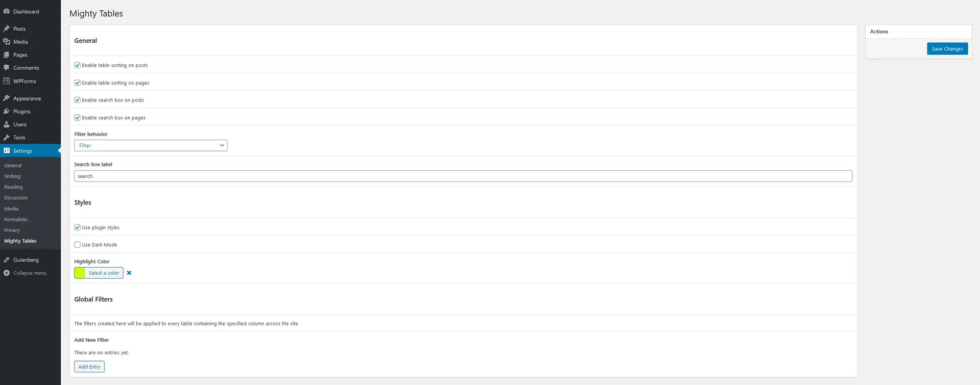The height and width of the screenshot is (385, 980).
Task: Open the Select a color picker
Action: 104,273
